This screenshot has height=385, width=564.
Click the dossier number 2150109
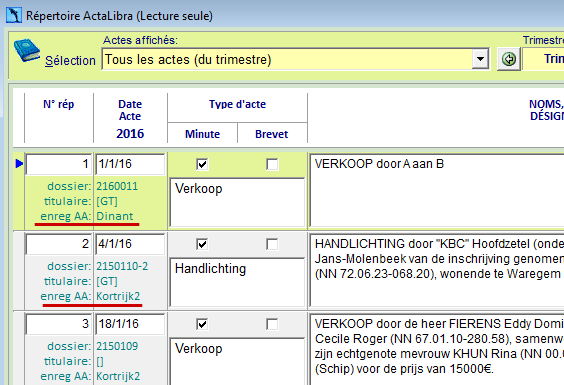(x=117, y=346)
